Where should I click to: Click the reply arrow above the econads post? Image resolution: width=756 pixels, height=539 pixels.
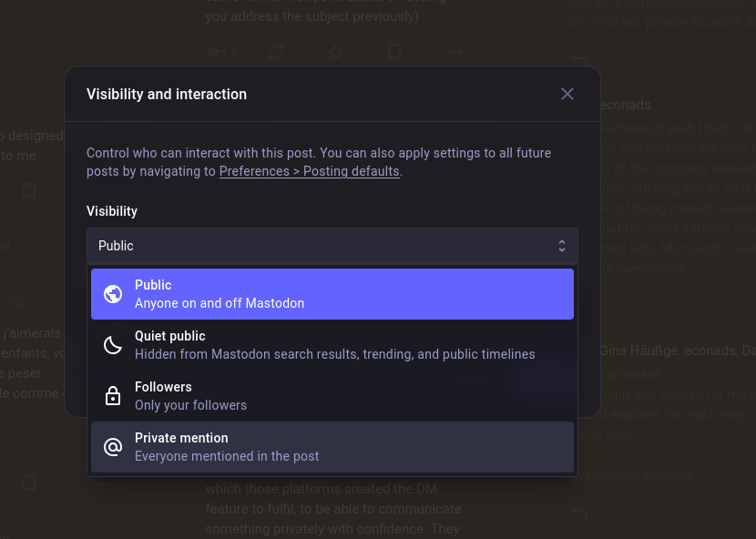pos(579,60)
